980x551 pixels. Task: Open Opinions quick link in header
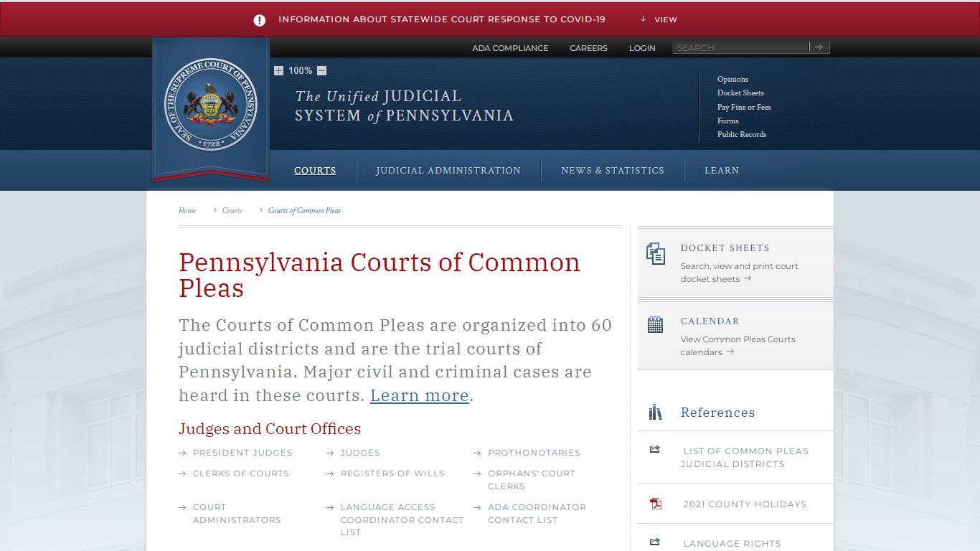coord(732,79)
